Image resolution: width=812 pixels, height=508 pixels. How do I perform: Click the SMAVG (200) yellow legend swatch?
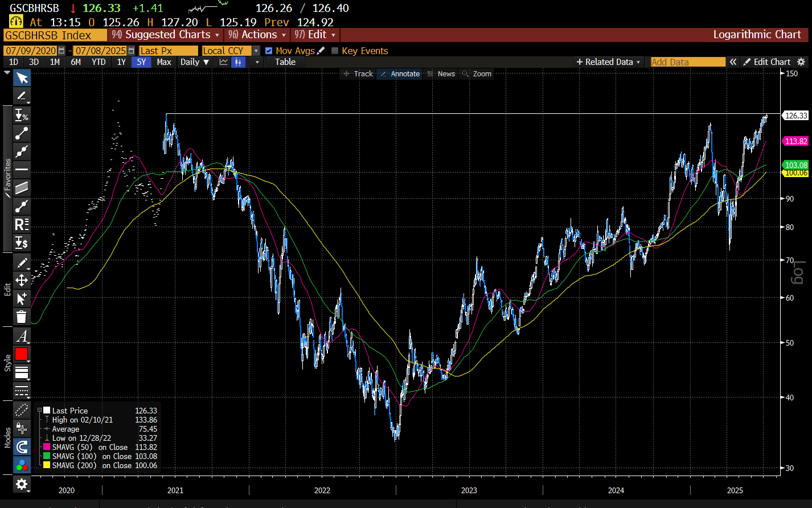pos(47,466)
